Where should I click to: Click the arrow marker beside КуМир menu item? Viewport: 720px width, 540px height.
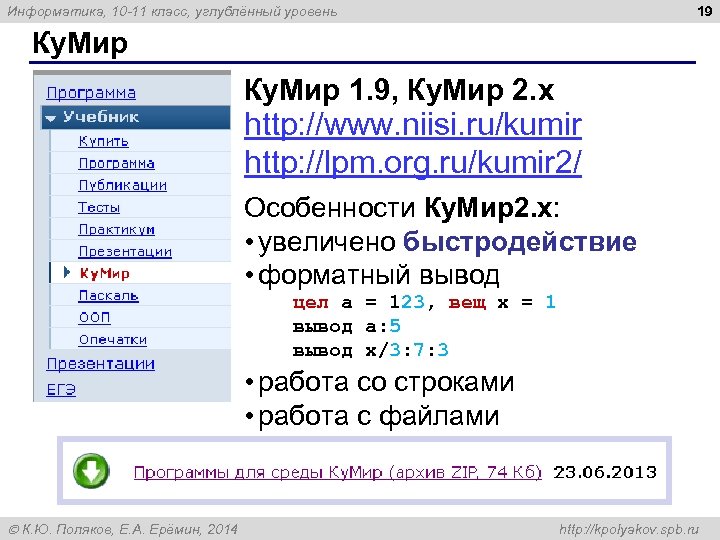pos(67,273)
